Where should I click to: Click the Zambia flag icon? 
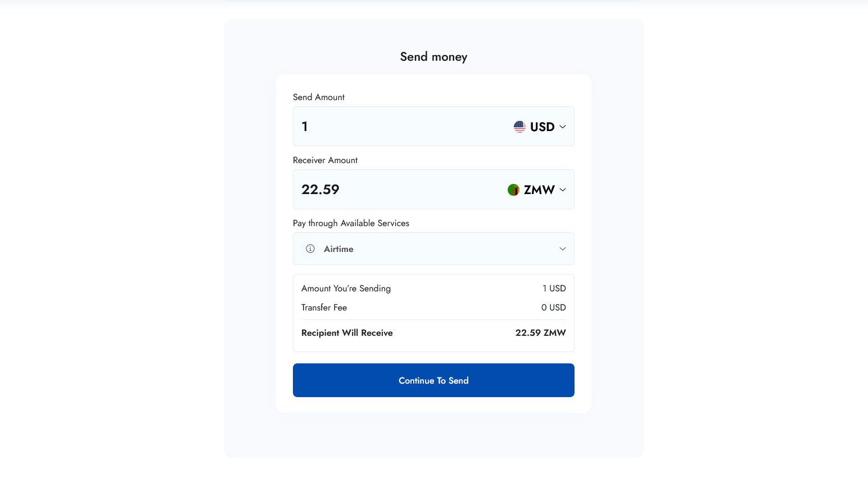[513, 190]
